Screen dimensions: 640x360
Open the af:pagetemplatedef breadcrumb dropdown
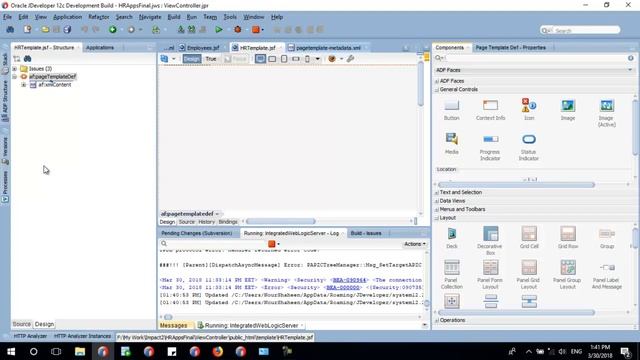point(217,213)
